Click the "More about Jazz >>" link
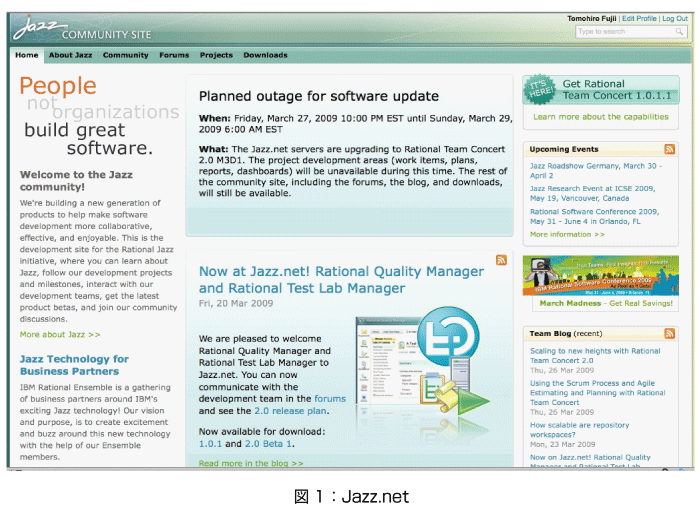 pos(60,335)
